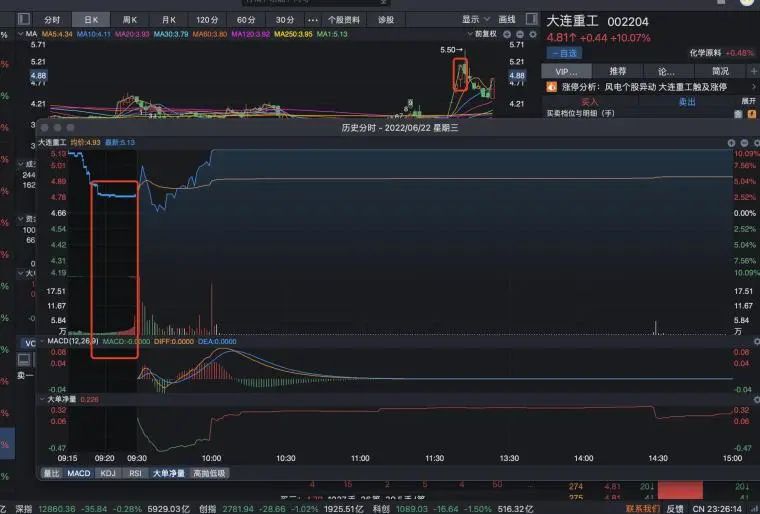
Task: Toggle KDJ indicator
Action: (x=108, y=473)
